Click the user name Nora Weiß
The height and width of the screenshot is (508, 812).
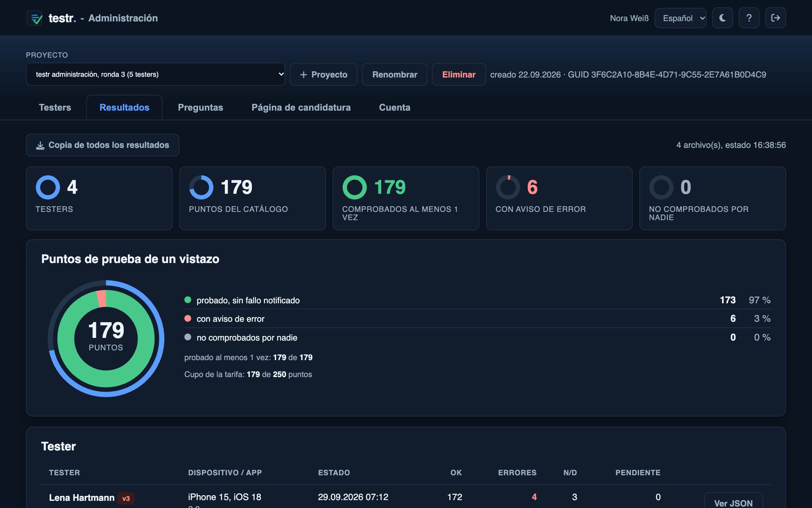pyautogui.click(x=629, y=18)
